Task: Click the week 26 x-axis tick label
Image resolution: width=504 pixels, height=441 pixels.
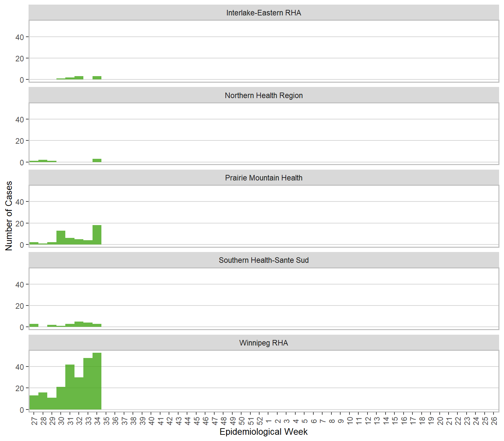Action: pos(494,421)
